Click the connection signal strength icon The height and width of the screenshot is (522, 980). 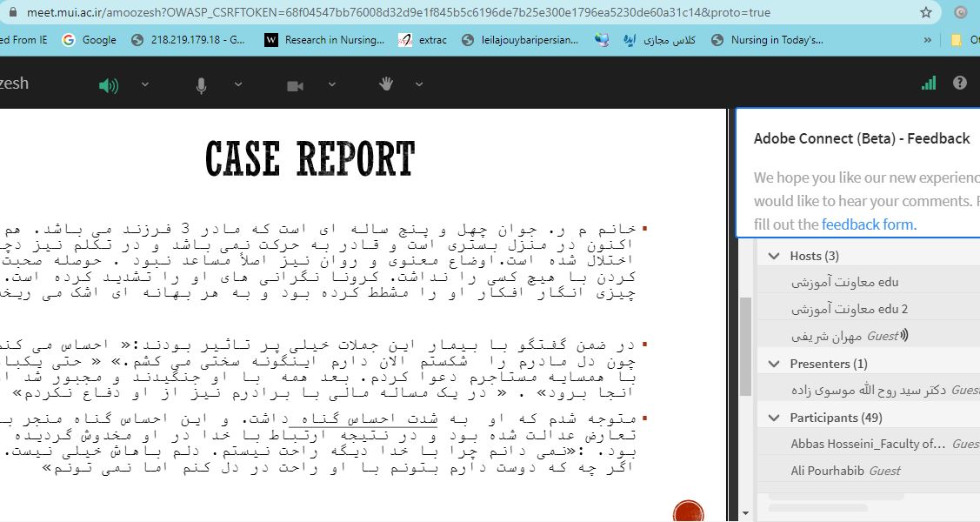(x=929, y=84)
